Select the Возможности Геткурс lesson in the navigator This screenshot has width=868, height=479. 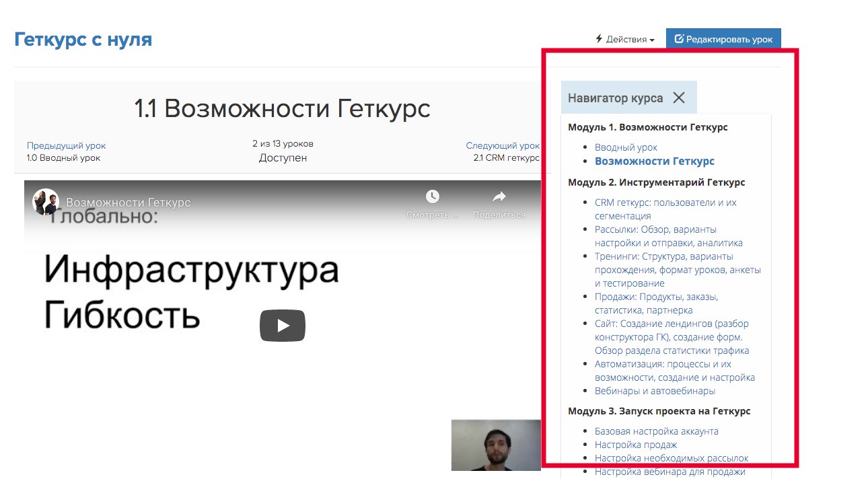[x=655, y=161]
